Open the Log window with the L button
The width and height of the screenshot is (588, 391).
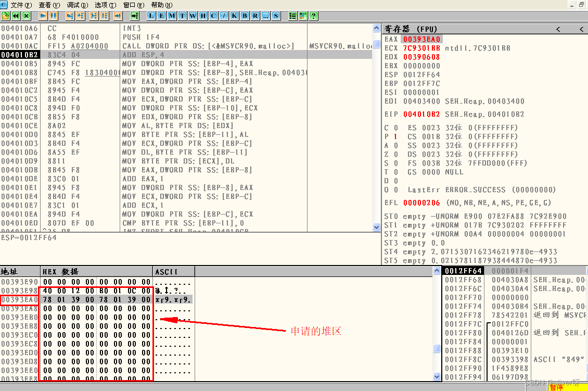(151, 16)
